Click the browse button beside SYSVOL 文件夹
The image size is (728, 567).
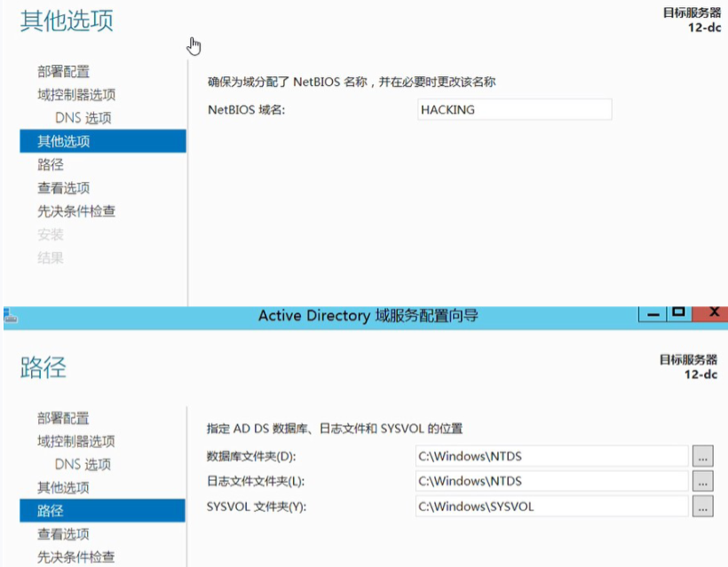[702, 507]
